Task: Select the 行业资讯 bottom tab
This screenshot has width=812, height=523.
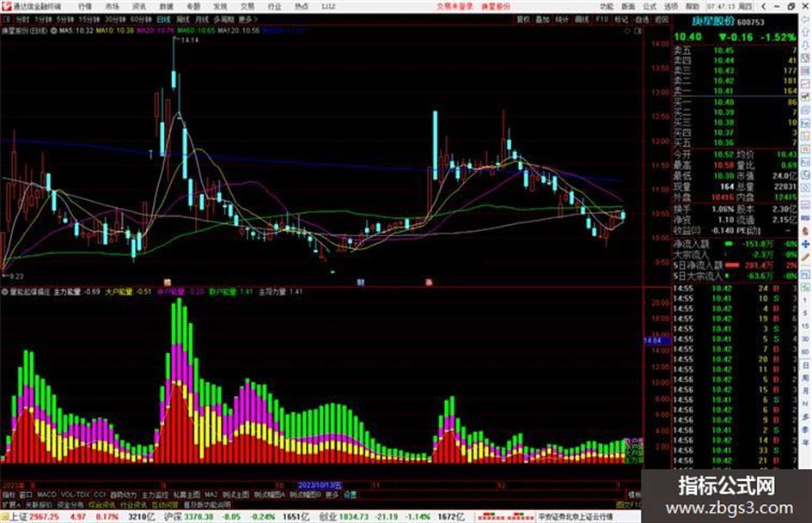Action: (x=133, y=504)
